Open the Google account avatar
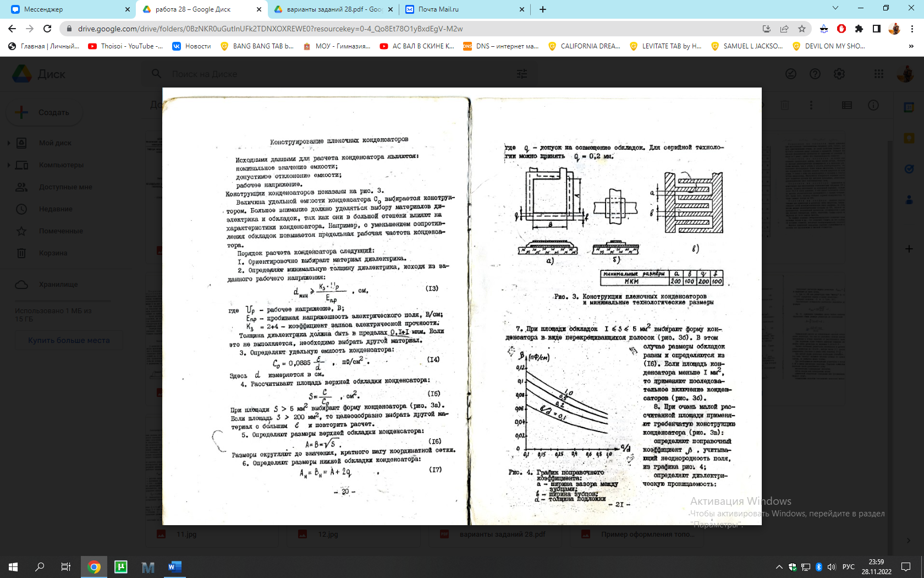The width and height of the screenshot is (924, 578). click(x=905, y=74)
